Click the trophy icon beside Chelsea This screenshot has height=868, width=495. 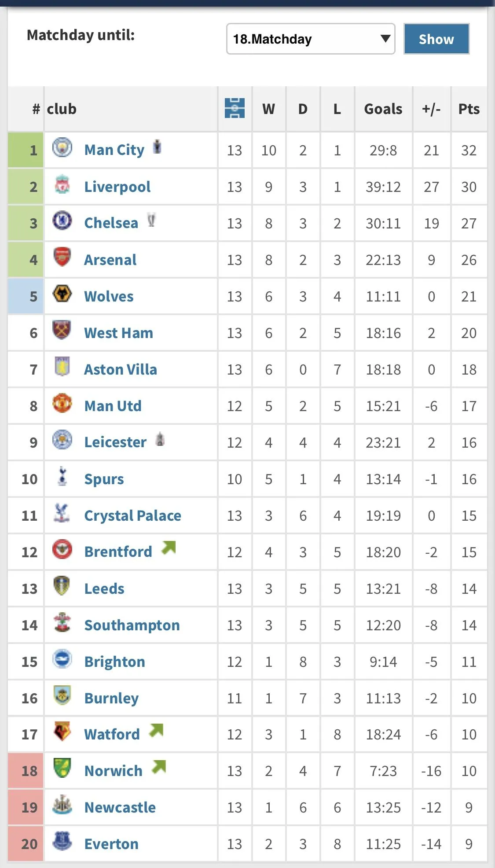click(151, 220)
